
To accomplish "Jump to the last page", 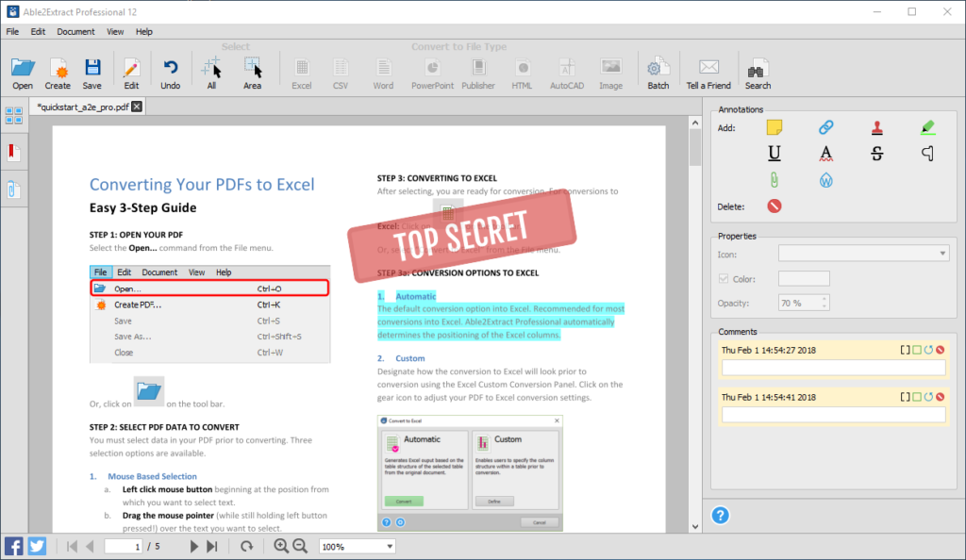I will [x=212, y=546].
